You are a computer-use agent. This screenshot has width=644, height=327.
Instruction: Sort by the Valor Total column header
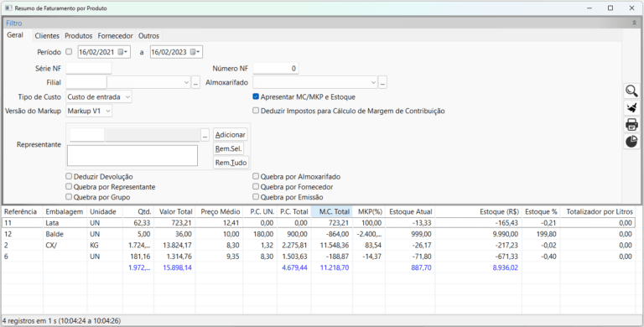(x=175, y=211)
